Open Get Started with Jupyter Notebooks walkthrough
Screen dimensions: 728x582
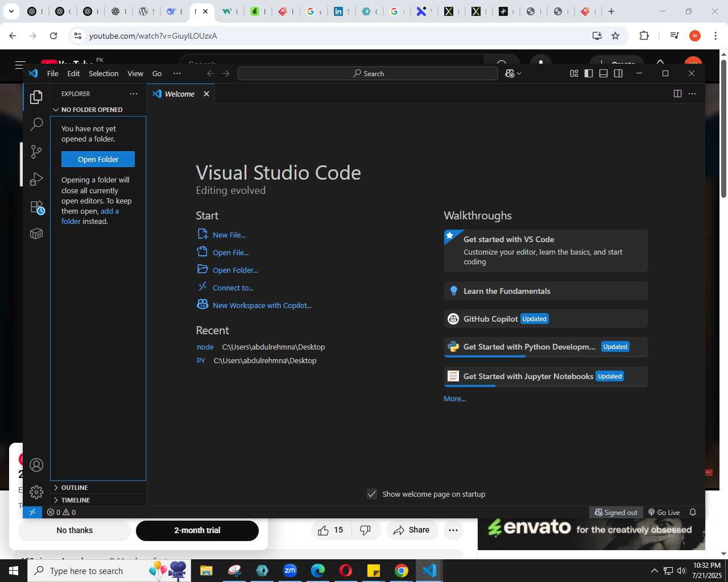tap(545, 376)
